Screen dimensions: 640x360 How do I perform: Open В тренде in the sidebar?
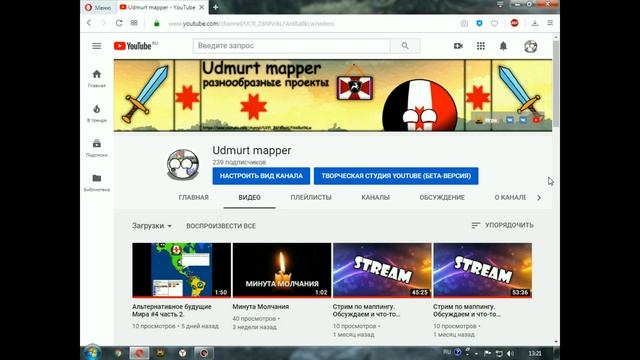pos(97,113)
